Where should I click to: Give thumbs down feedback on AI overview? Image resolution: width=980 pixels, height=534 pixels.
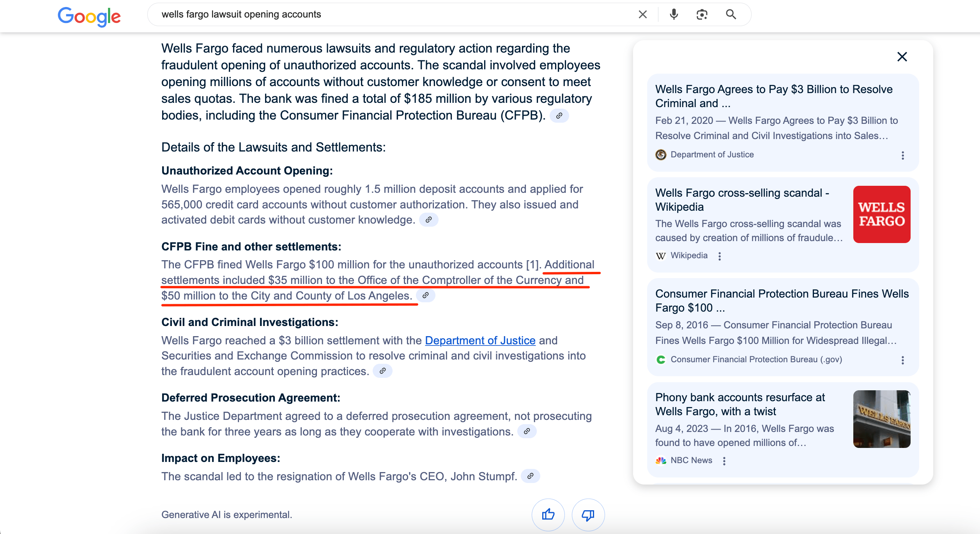[x=588, y=515]
